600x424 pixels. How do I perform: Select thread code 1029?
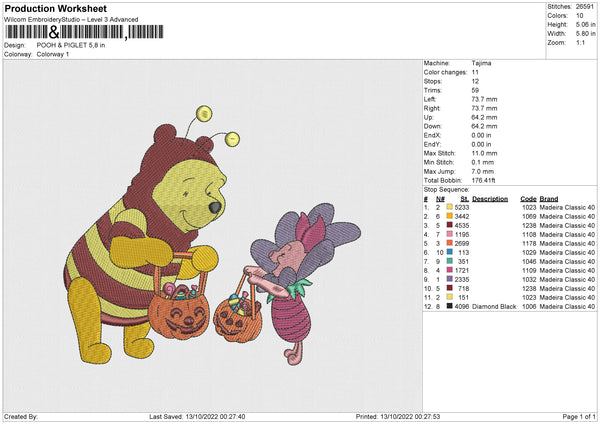click(529, 253)
